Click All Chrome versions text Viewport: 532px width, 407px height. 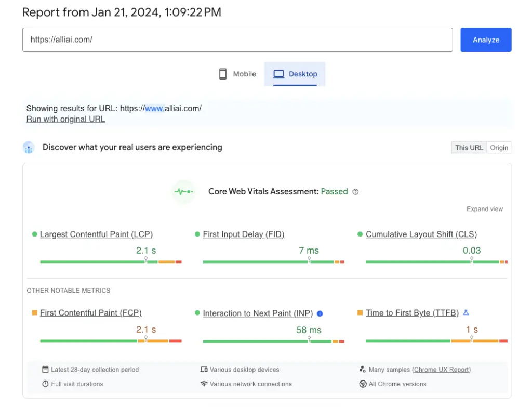[x=397, y=384]
